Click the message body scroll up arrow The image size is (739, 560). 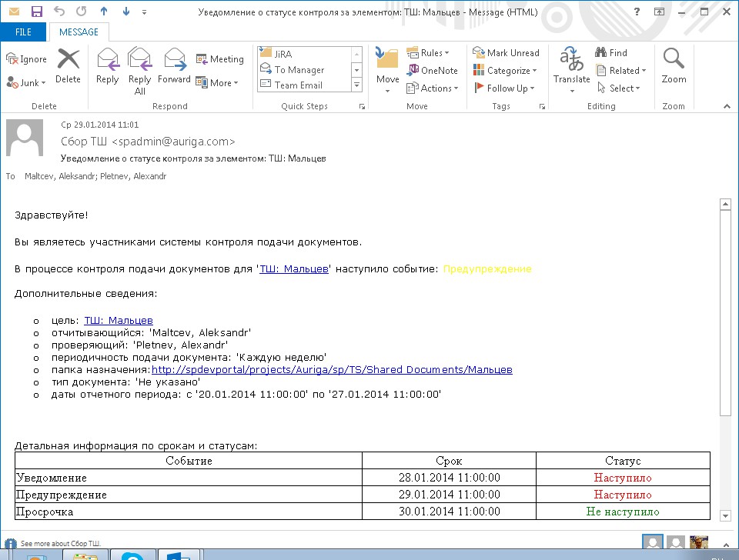725,204
